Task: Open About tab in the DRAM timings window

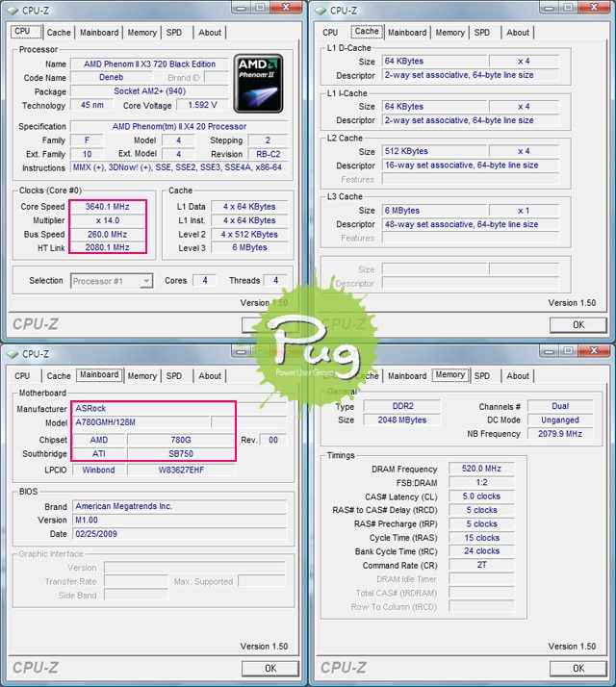Action: pyautogui.click(x=518, y=376)
